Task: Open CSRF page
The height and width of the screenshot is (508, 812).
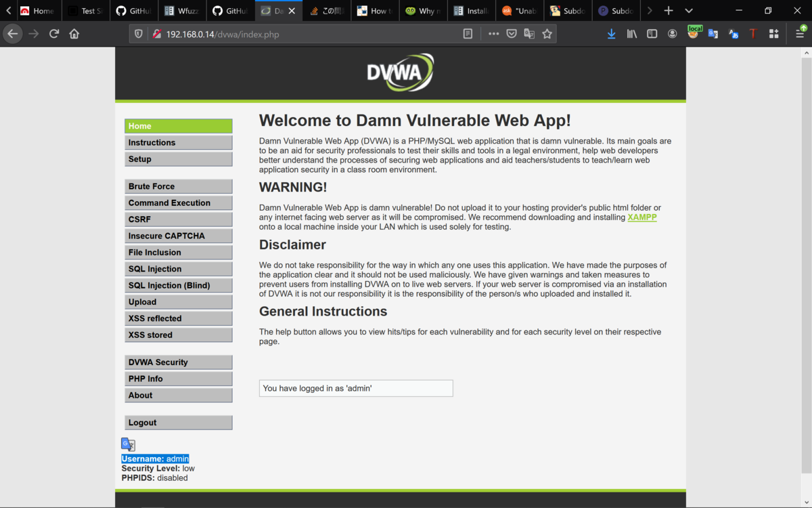Action: [x=179, y=219]
